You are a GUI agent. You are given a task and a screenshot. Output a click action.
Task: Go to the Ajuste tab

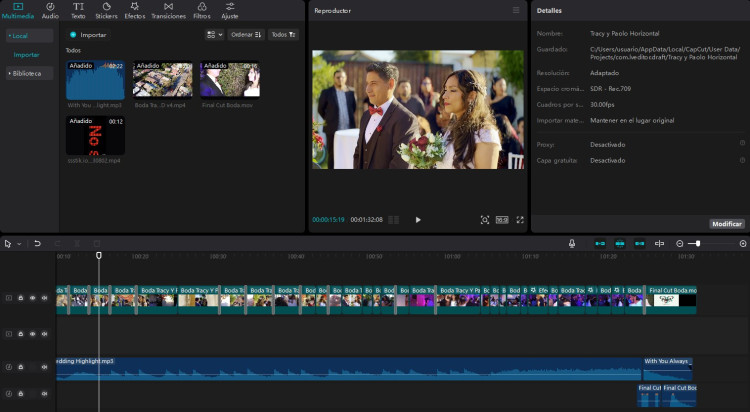230,11
